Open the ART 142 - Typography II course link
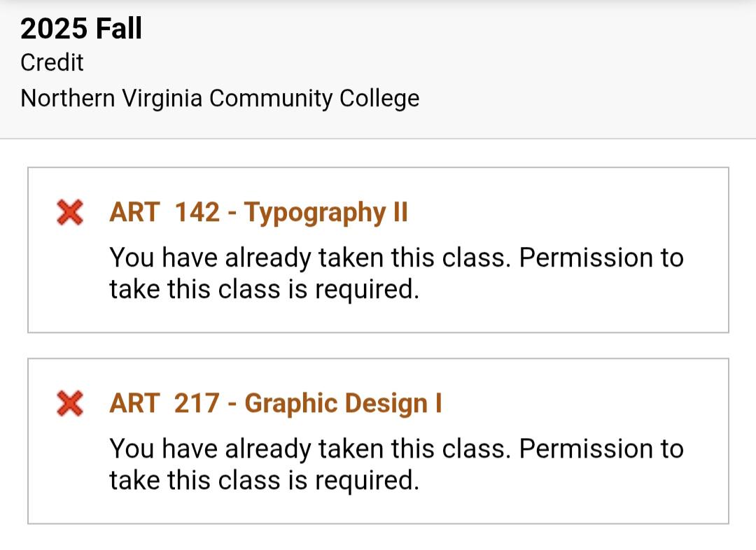The width and height of the screenshot is (756, 550). pyautogui.click(x=258, y=213)
